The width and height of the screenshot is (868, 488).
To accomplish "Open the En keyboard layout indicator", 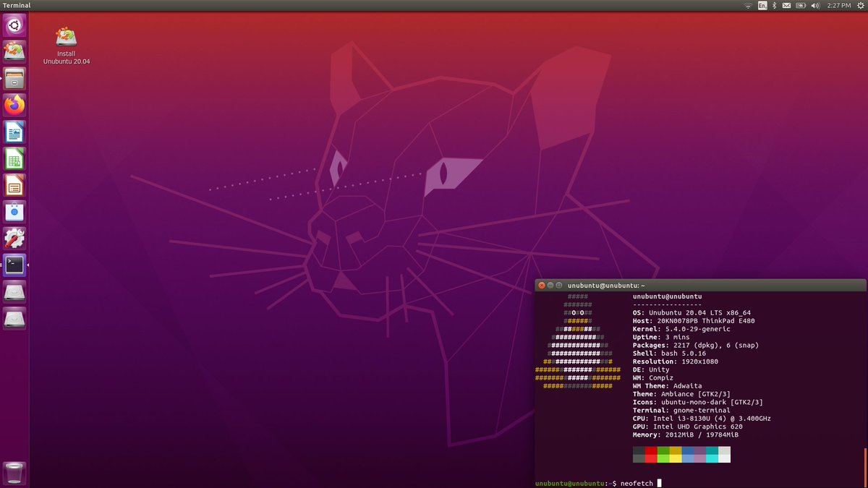I will pos(762,5).
